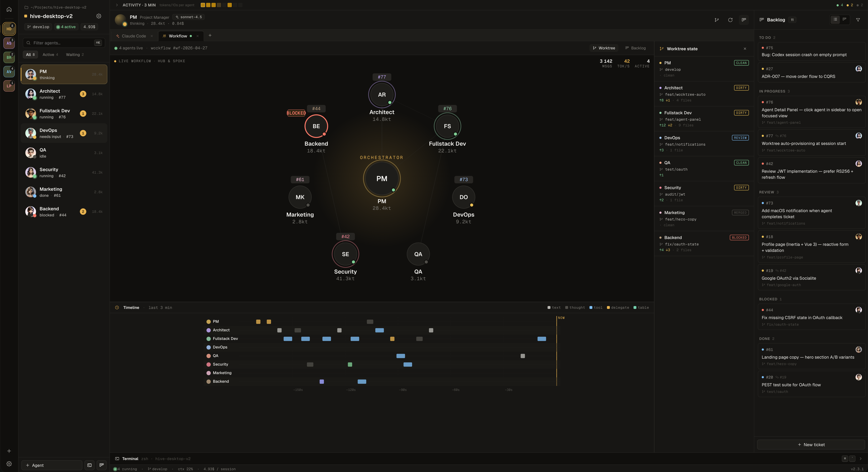Select the QA node in workflow graph

(x=418, y=254)
